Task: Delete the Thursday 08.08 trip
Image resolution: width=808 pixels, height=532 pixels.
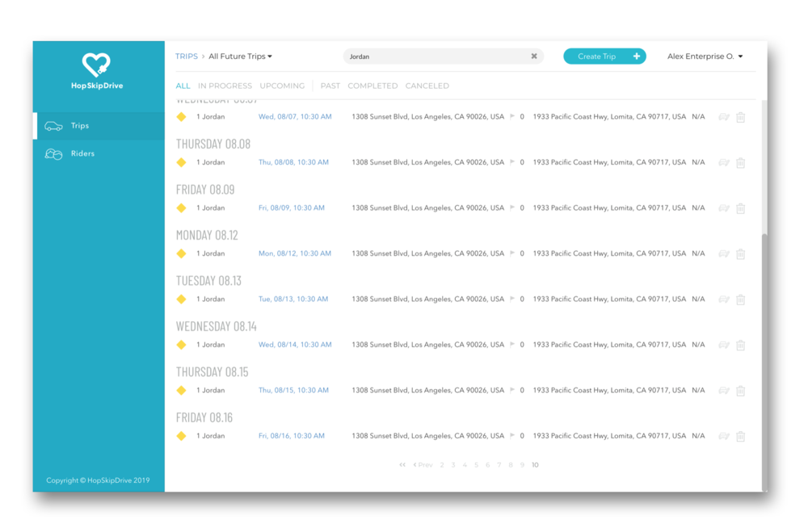Action: [740, 163]
